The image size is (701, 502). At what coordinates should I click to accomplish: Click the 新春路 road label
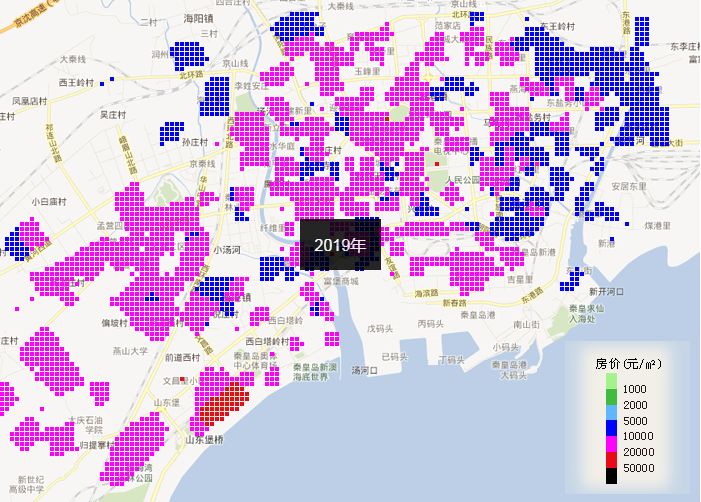point(455,303)
